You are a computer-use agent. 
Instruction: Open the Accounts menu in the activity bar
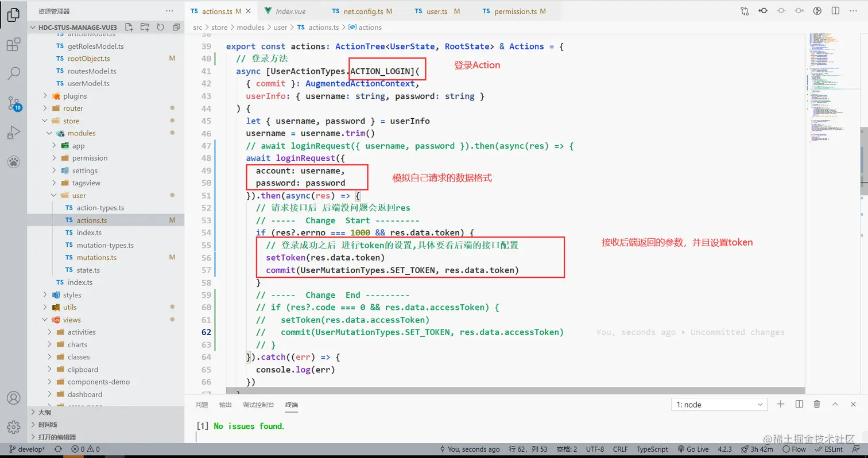click(13, 398)
